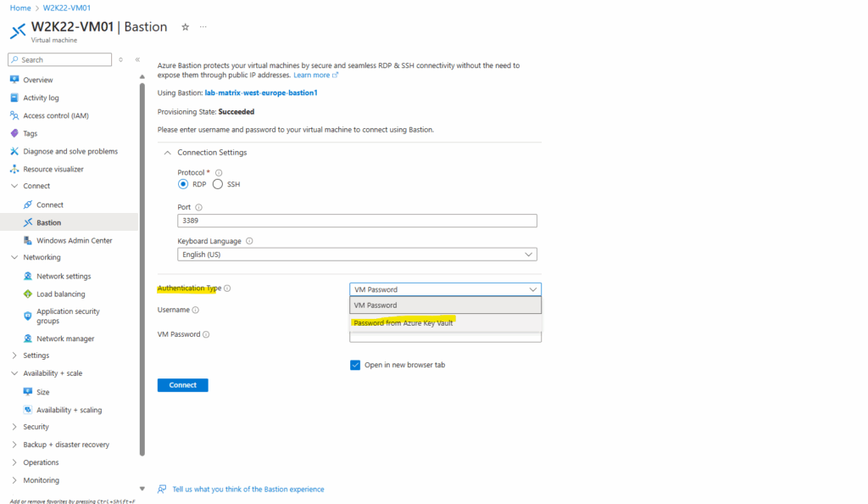Click the Diagnose and solve problems icon
The image size is (868, 504).
(14, 151)
